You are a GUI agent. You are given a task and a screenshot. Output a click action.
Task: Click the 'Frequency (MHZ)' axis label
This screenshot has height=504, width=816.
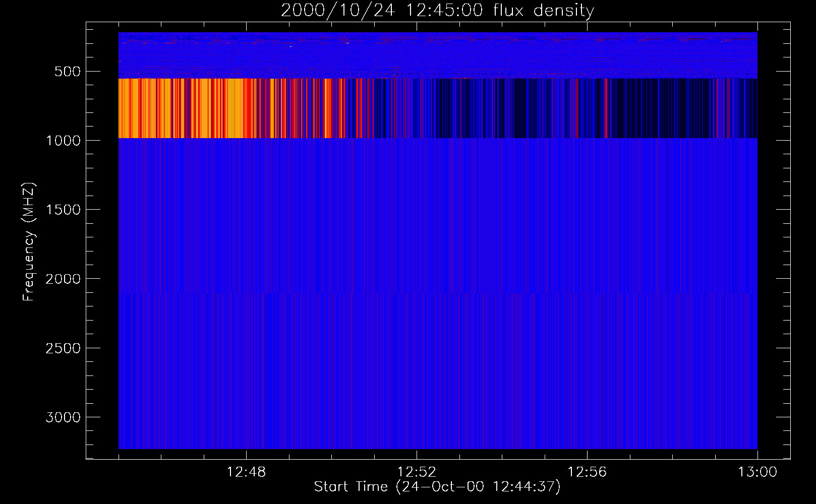coord(29,241)
